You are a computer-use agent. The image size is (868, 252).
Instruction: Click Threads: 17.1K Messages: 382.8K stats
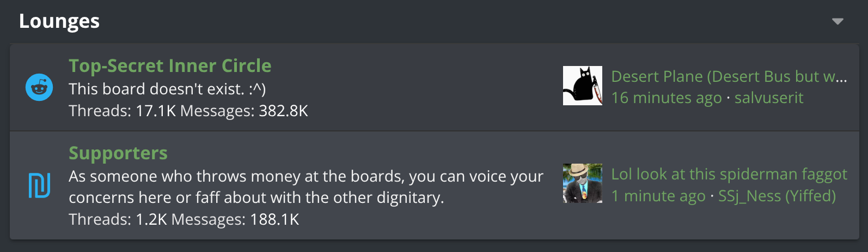(188, 111)
